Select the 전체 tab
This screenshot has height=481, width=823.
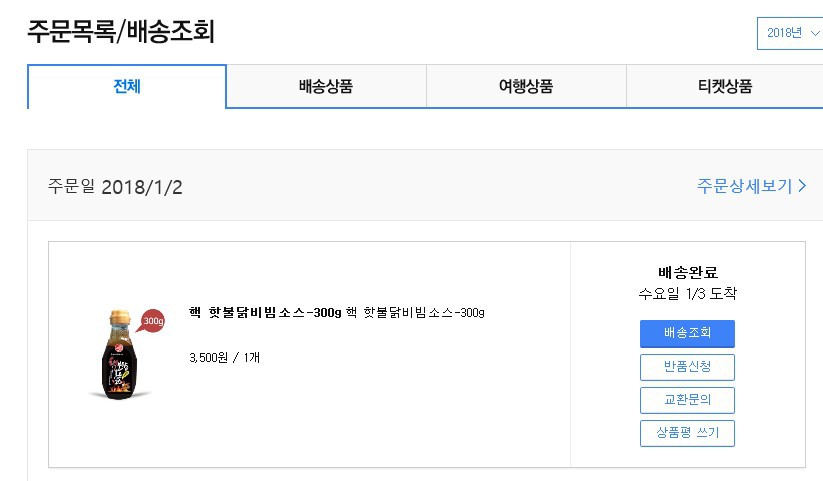[127, 86]
